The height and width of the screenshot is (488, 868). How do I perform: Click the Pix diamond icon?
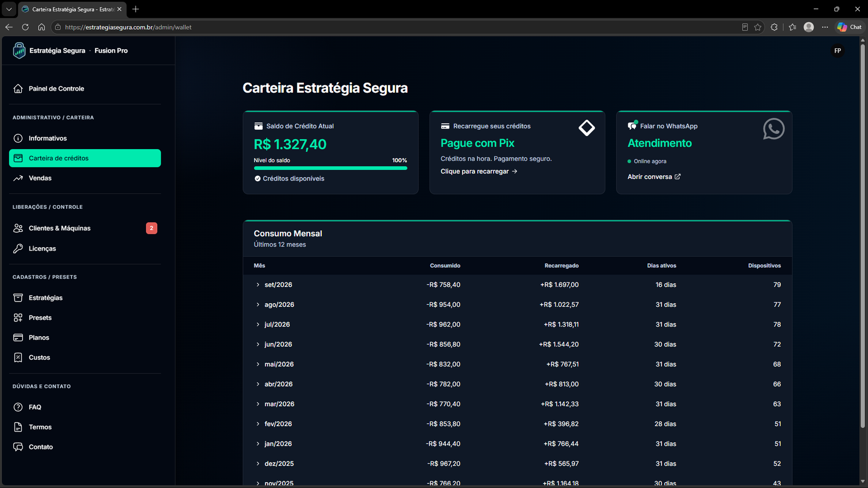tap(586, 128)
